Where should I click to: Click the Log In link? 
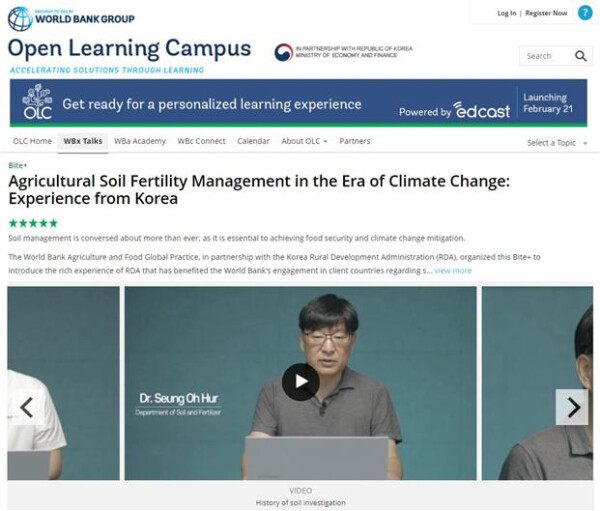coord(507,13)
